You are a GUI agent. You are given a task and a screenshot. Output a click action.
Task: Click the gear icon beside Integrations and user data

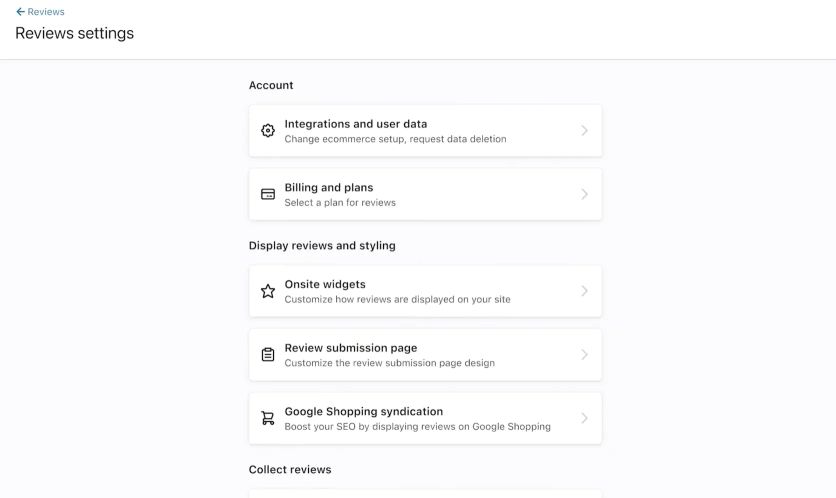[268, 131]
